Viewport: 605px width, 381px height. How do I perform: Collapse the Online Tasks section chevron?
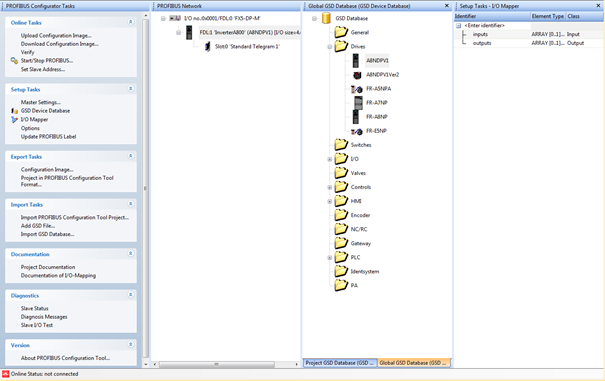(x=130, y=22)
